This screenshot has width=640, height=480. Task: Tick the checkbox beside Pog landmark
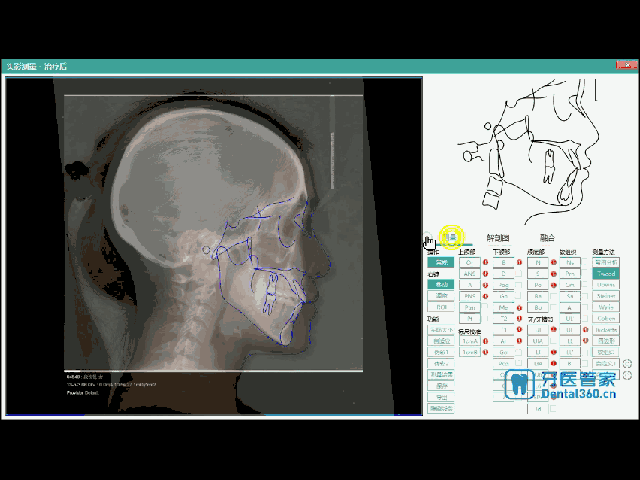click(518, 285)
